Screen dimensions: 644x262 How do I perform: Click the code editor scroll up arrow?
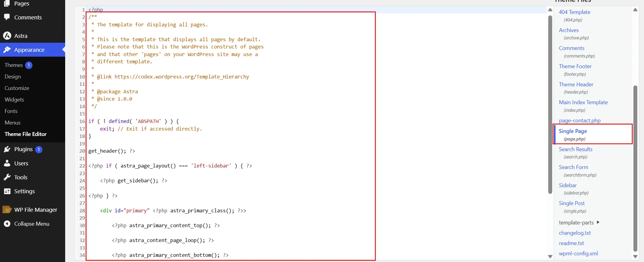(550, 10)
